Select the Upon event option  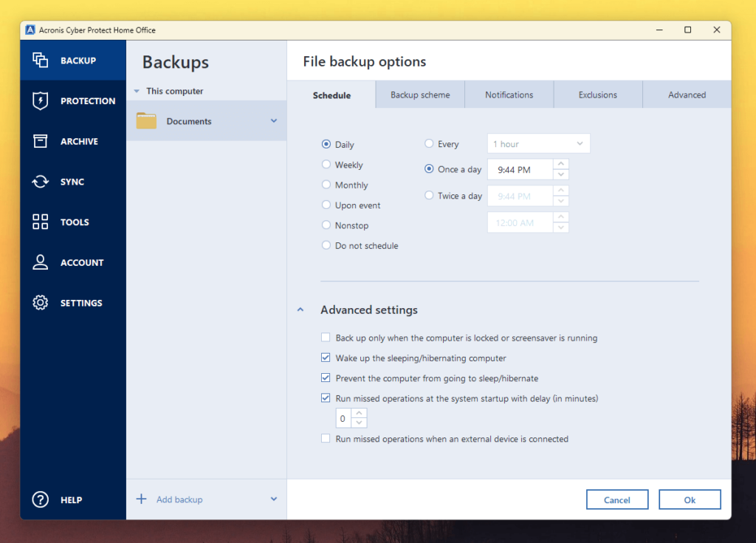(x=326, y=205)
